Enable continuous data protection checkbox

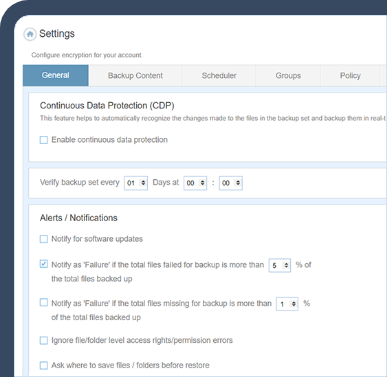point(44,140)
